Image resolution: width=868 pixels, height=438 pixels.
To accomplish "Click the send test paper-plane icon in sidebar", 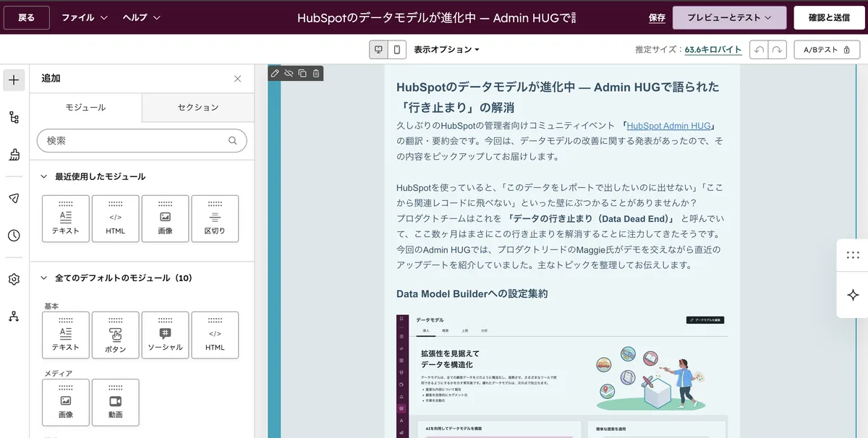I will 13,197.
